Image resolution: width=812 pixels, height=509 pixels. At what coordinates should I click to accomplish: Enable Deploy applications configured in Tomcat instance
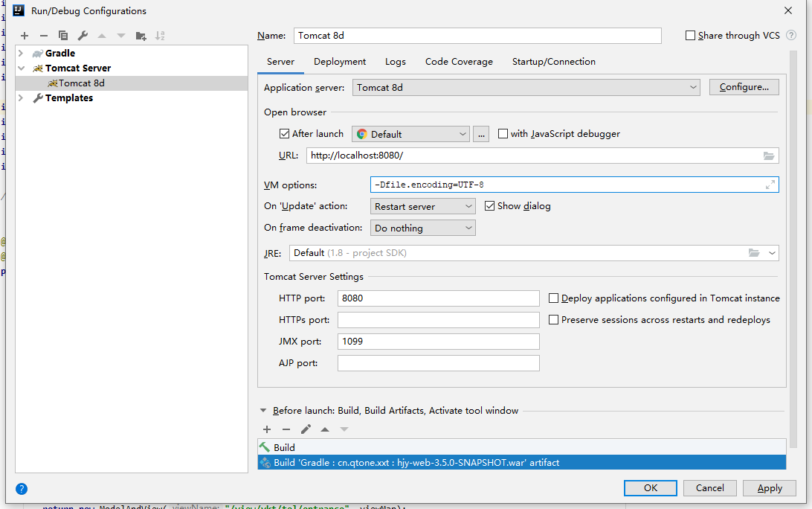click(x=553, y=298)
